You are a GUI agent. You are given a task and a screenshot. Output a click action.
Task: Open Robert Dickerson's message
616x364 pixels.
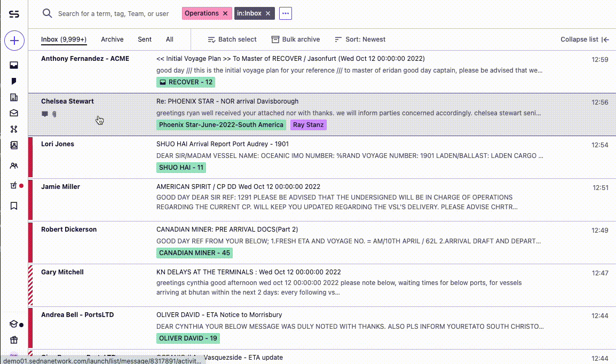pos(322,243)
